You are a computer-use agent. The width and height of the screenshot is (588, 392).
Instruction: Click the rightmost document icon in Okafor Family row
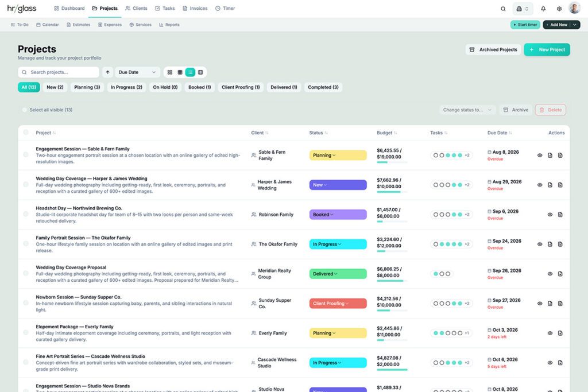[x=560, y=244]
